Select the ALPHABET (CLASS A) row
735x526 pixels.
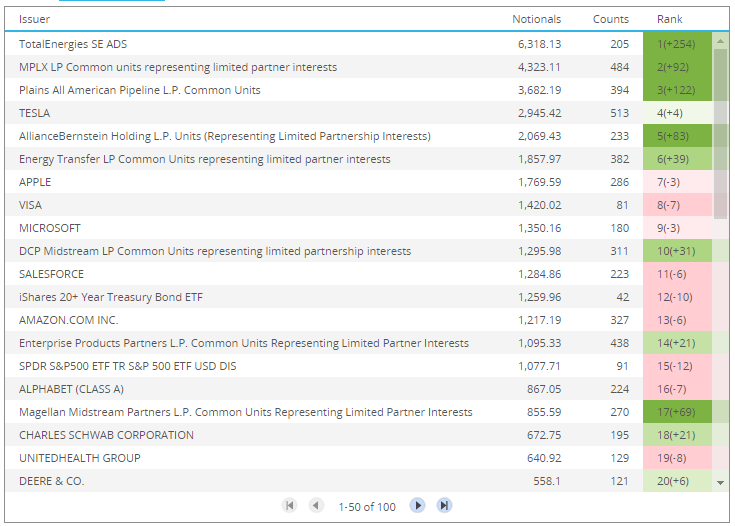(x=359, y=389)
